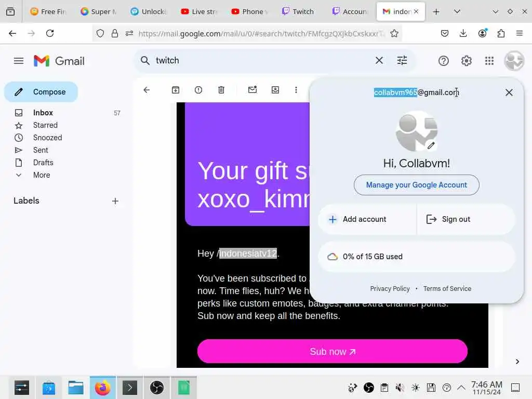Switch to the Free Fire browser tab
The height and width of the screenshot is (399, 532).
click(x=48, y=11)
